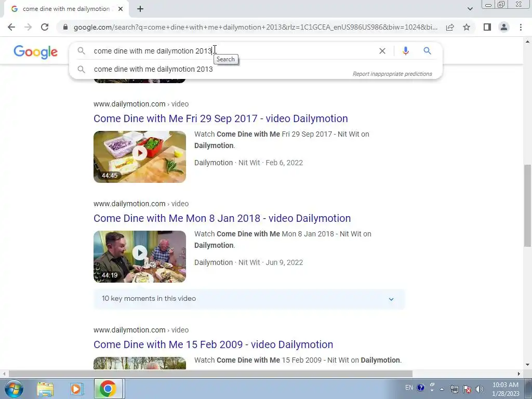Open the share page icon in address bar
The image size is (532, 399).
[450, 27]
